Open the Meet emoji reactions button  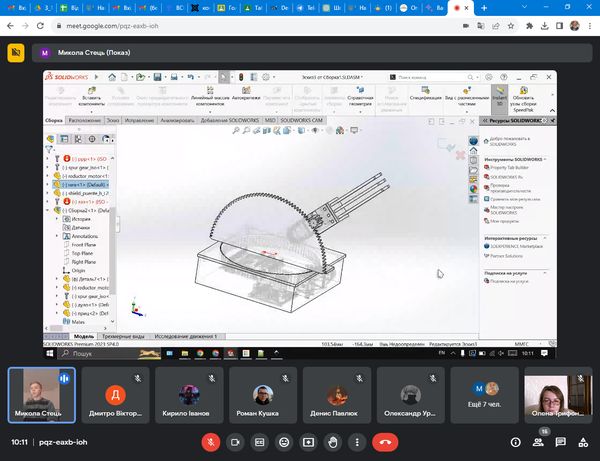pos(285,441)
